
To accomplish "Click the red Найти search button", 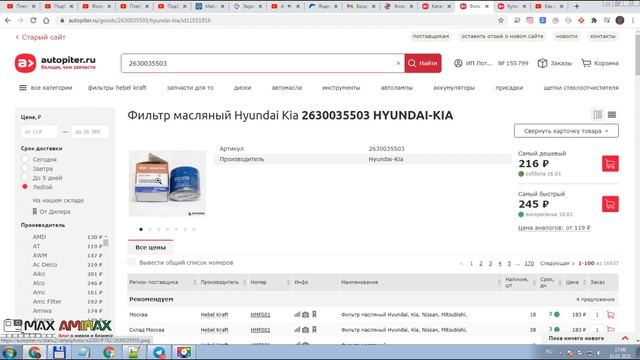I will pyautogui.click(x=423, y=63).
